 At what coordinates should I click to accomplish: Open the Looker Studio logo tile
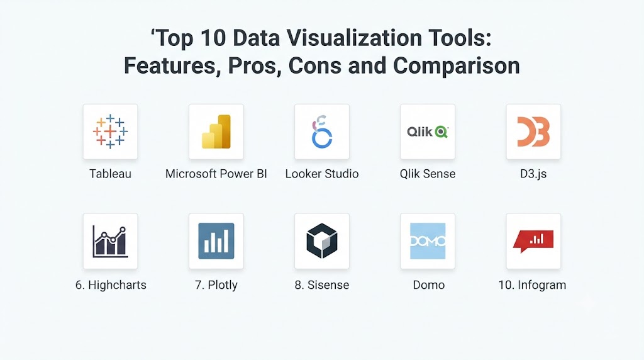[322, 132]
